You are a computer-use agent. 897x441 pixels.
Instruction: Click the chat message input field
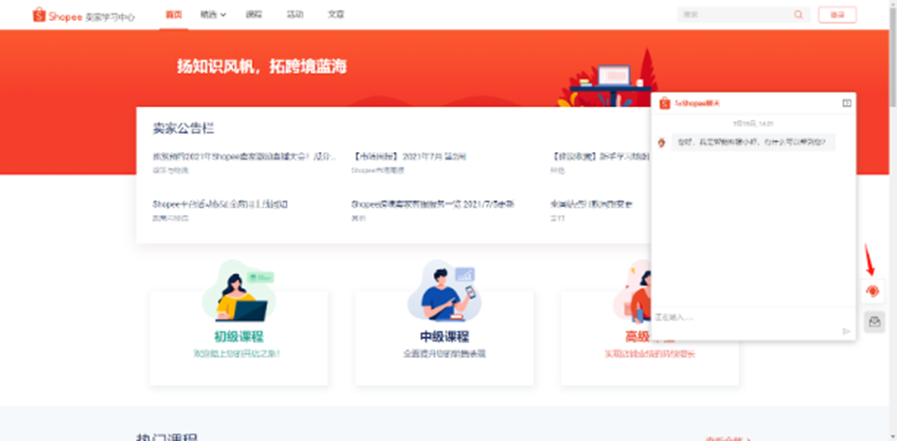[740, 317]
